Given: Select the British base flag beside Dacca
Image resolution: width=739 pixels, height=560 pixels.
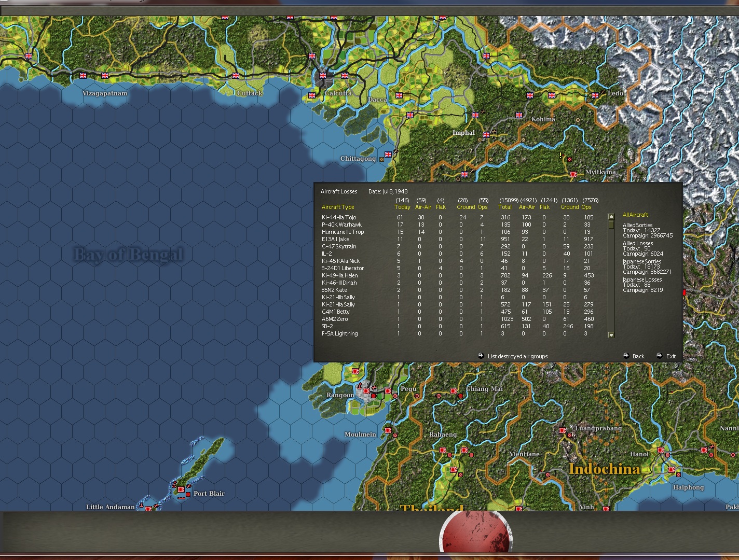Looking at the screenshot, I should point(399,95).
